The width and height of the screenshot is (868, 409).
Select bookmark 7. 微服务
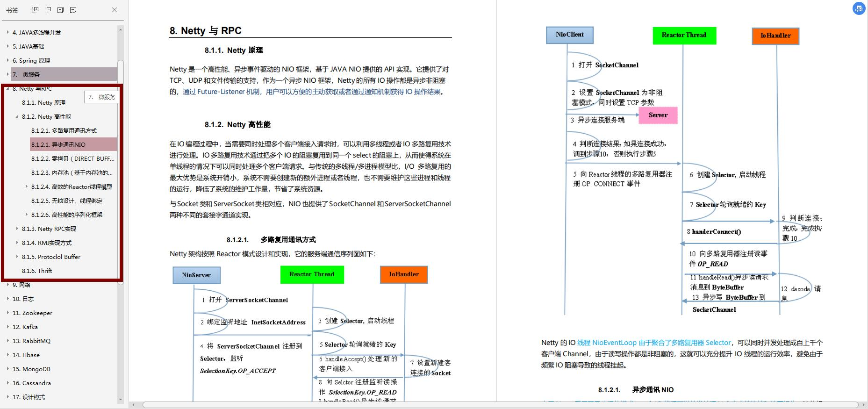(x=64, y=74)
